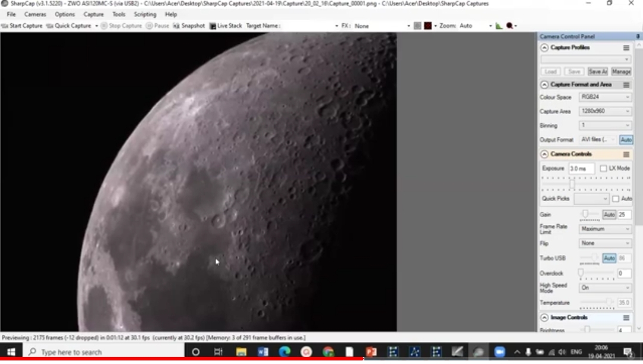Open the Help menu
The height and width of the screenshot is (364, 643).
[x=171, y=14]
